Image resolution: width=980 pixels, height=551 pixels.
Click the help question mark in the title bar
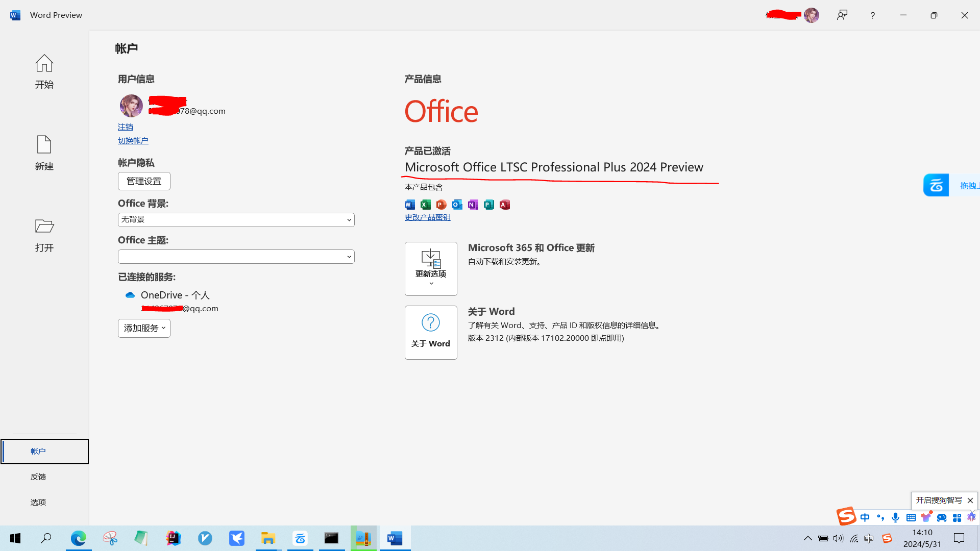[872, 15]
